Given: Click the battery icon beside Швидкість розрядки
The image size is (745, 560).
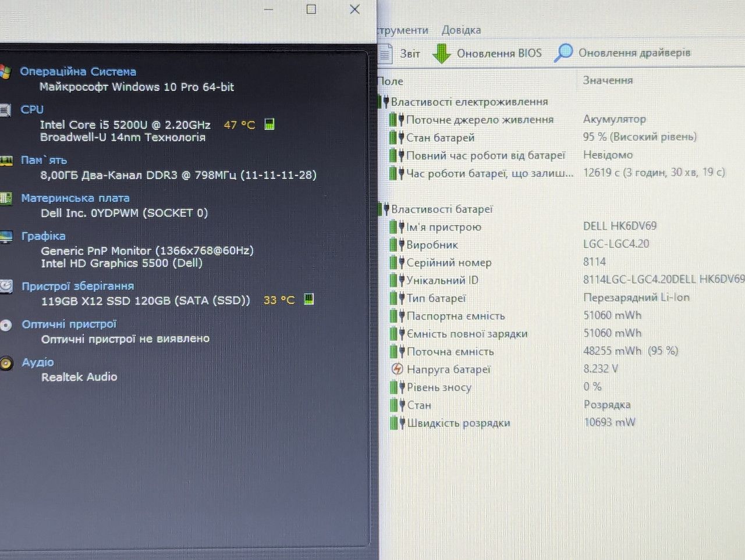Looking at the screenshot, I should point(398,423).
